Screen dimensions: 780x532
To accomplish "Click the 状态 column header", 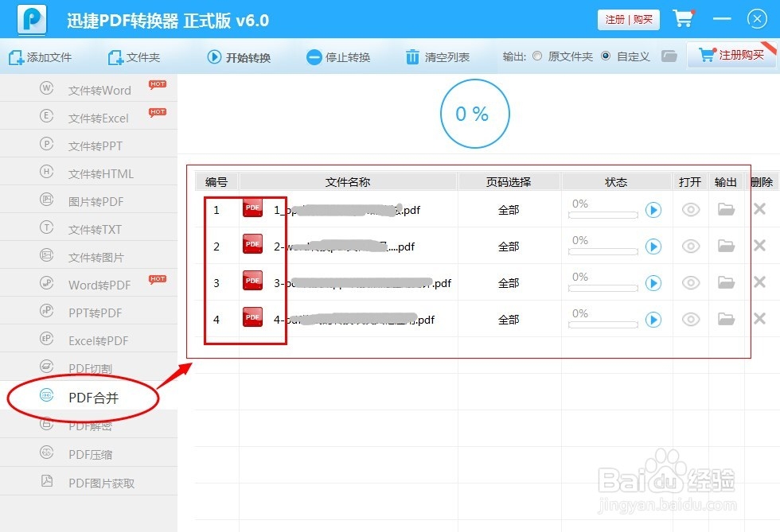I will click(x=616, y=182).
